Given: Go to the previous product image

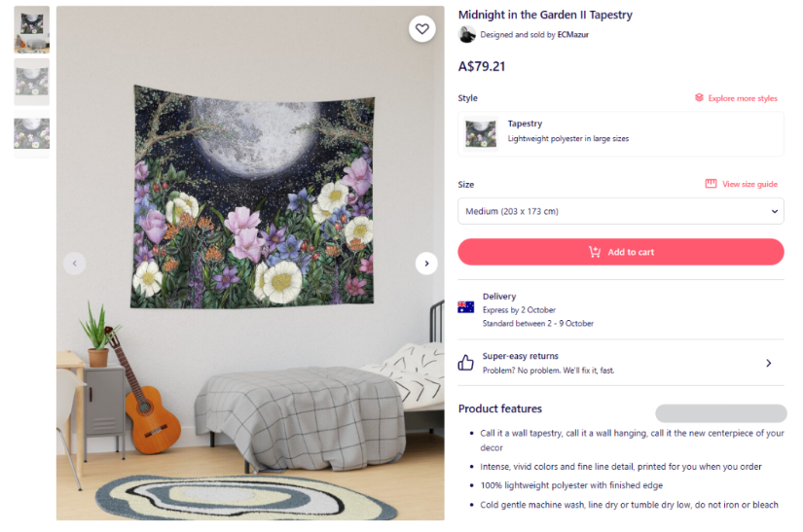Looking at the screenshot, I should (x=74, y=264).
